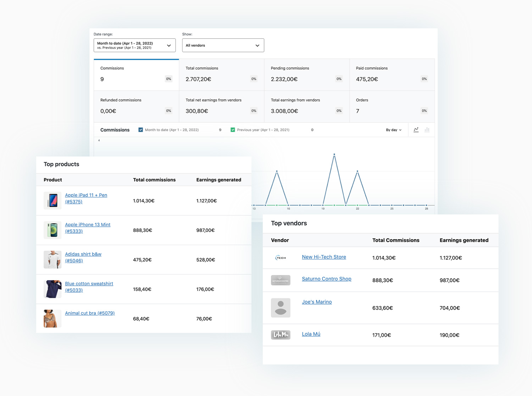The height and width of the screenshot is (396, 532).
Task: Select Total earnings from vendors tab
Action: [x=307, y=107]
